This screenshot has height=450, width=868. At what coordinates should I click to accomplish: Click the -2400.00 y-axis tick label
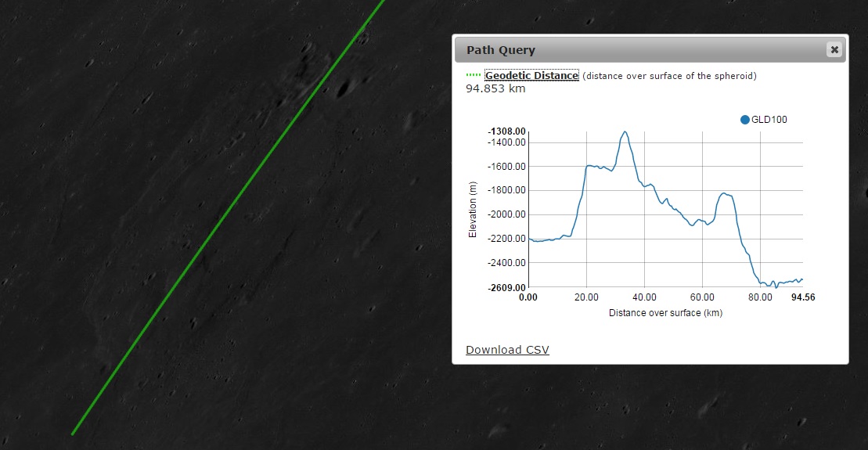click(x=506, y=262)
